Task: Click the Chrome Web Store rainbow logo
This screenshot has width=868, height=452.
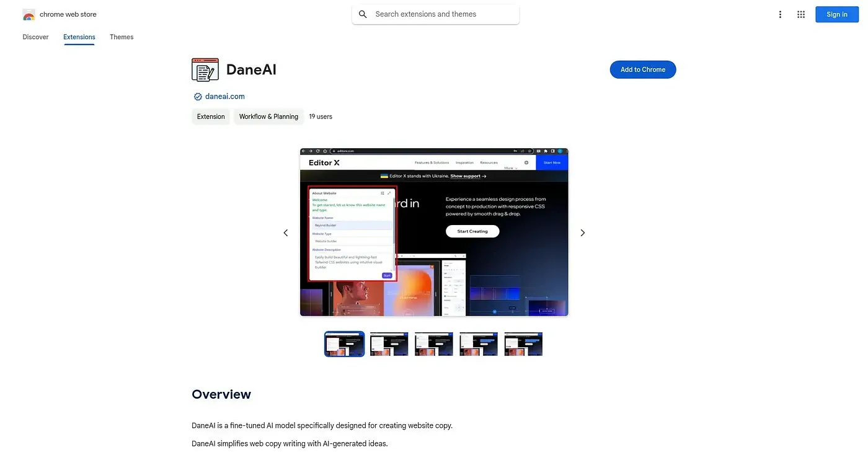Action: click(29, 14)
